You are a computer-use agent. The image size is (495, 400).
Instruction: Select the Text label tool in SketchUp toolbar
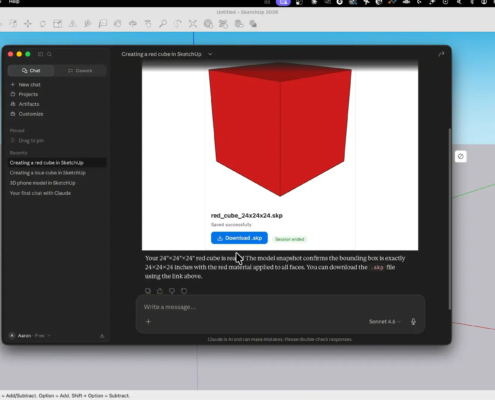coord(103,24)
